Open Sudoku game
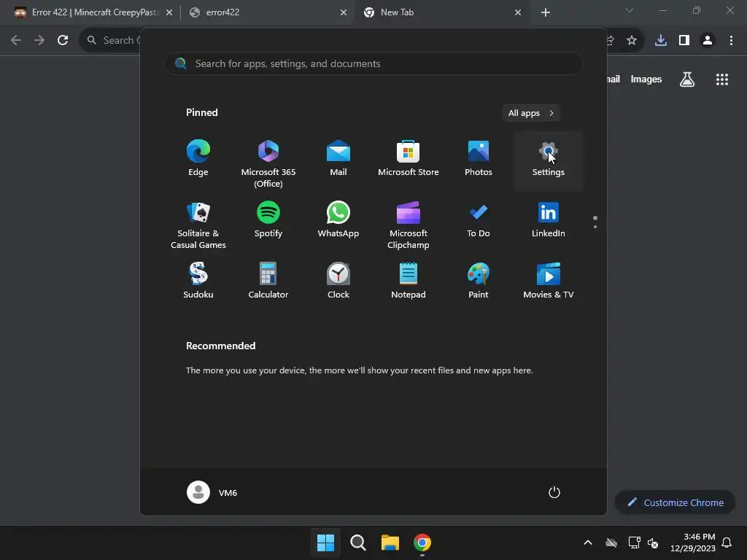 coord(198,281)
